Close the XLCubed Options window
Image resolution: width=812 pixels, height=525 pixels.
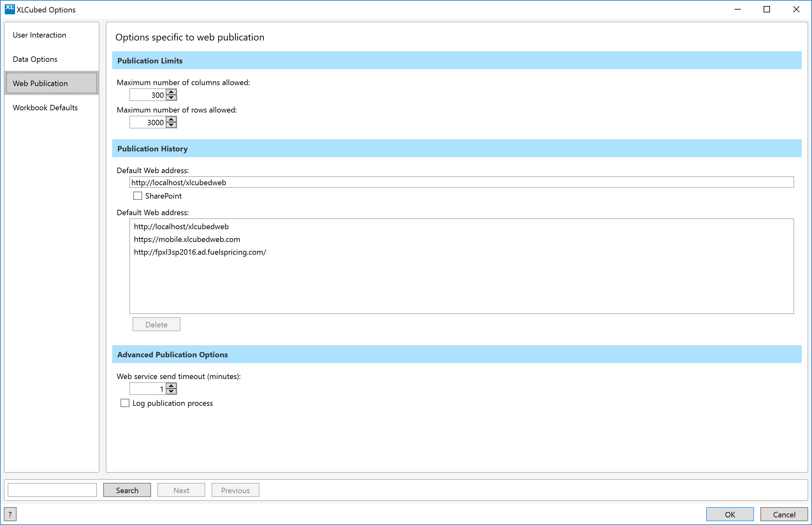796,10
